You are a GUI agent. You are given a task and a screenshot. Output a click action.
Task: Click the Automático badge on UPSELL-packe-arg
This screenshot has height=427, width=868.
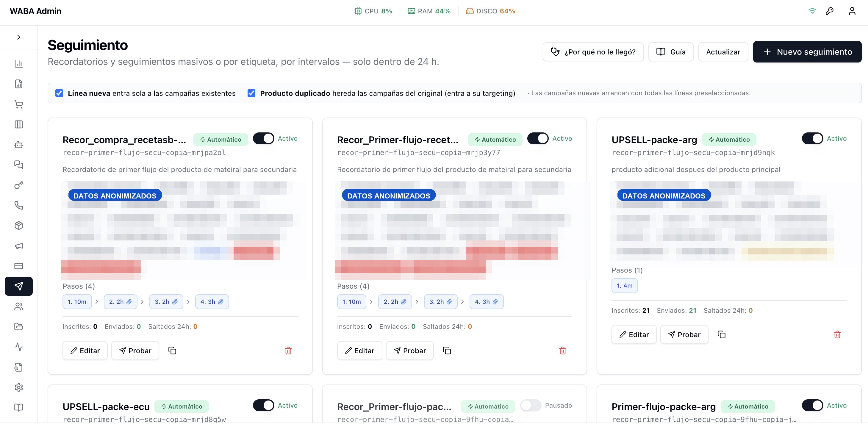tap(729, 140)
